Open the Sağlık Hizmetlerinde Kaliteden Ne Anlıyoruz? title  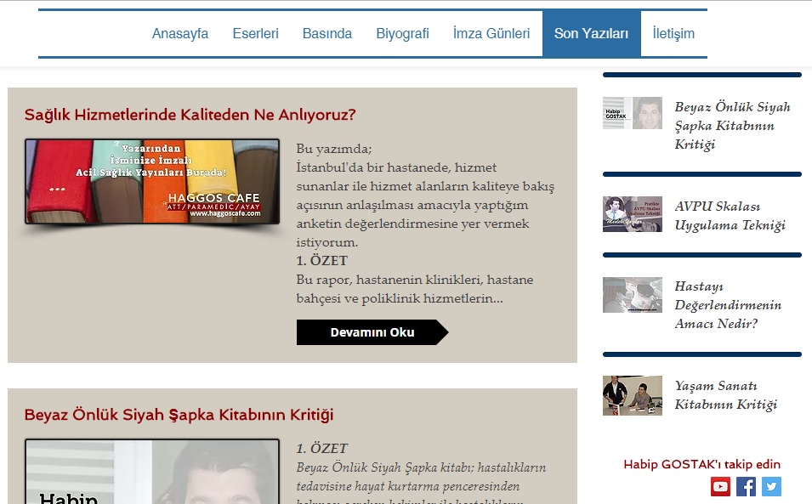click(190, 115)
